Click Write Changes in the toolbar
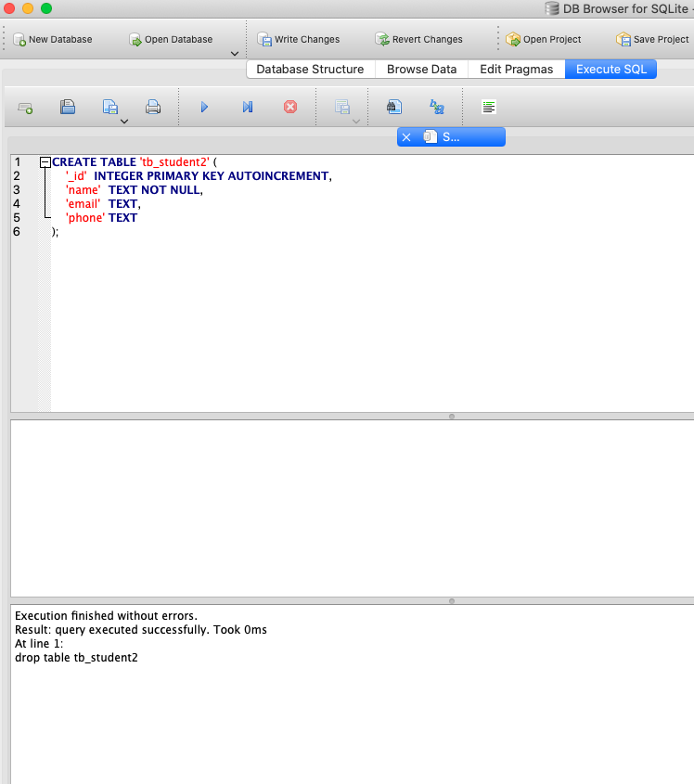Screen dimensions: 694x784 tap(299, 40)
